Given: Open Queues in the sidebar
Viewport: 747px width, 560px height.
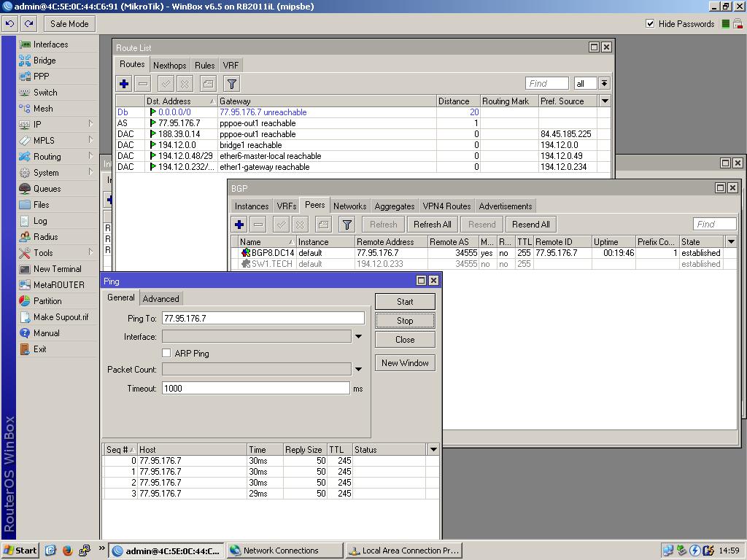Looking at the screenshot, I should point(47,189).
